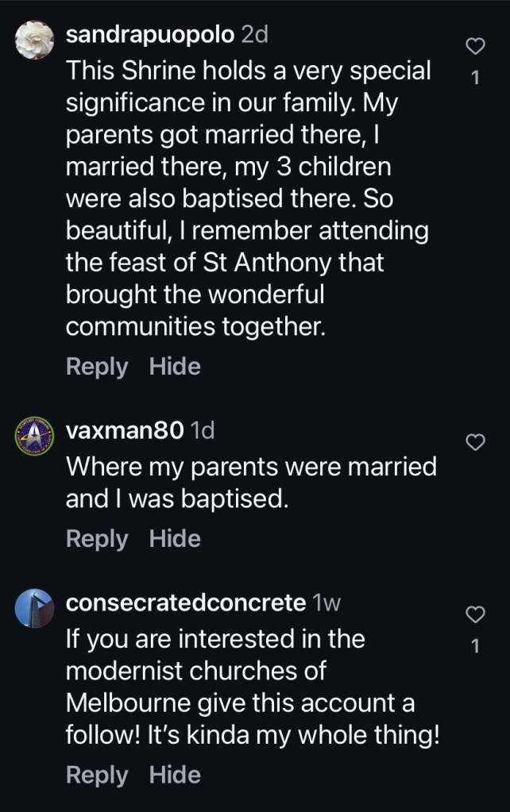
Task: View like count on consecratedconcrete's comment
Action: pyautogui.click(x=475, y=646)
